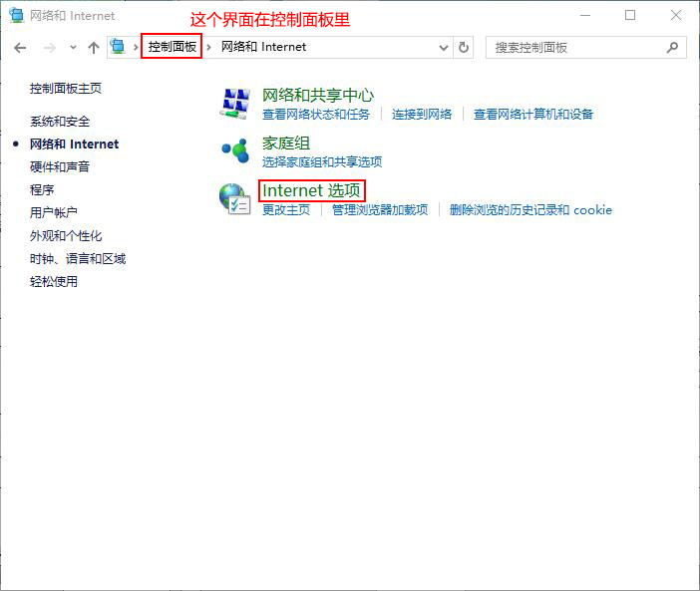Click 控制面板 breadcrumb in address bar

[172, 47]
